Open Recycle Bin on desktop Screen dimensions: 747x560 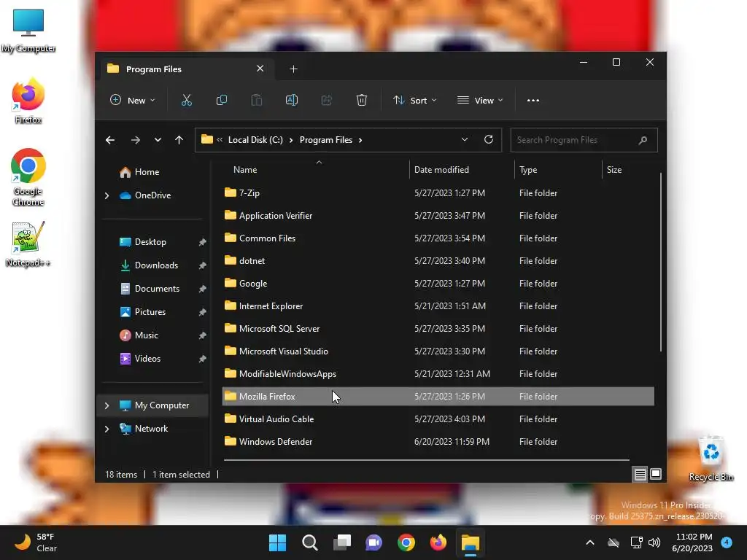[711, 459]
